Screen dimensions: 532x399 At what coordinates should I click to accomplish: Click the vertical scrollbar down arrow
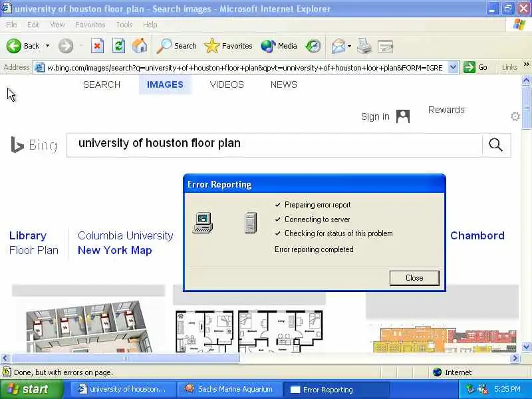[526, 347]
